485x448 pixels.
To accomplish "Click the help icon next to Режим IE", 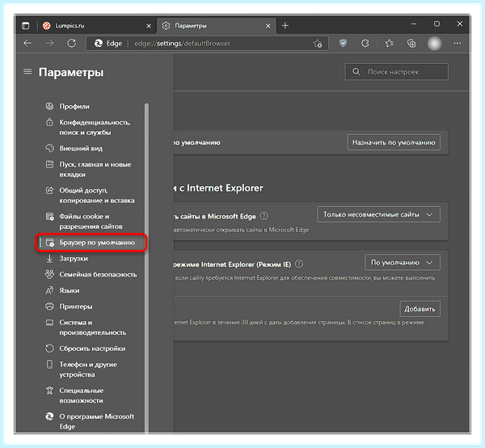I will [x=299, y=264].
